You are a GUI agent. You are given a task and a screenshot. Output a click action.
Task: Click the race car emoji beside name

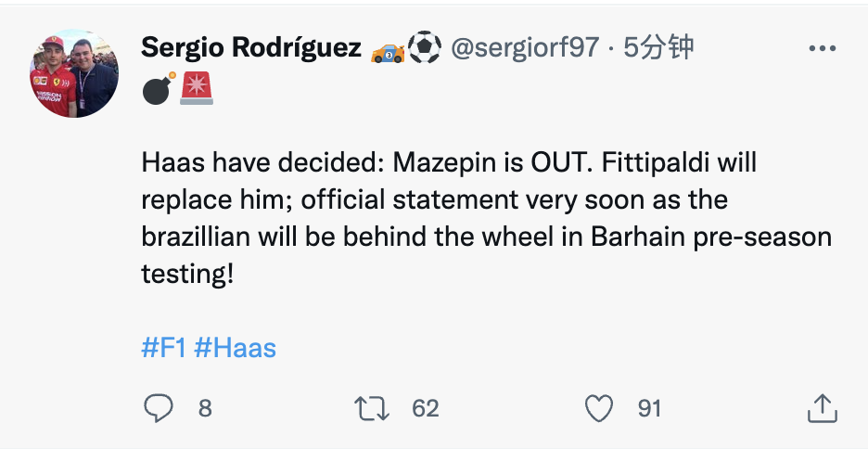point(388,49)
